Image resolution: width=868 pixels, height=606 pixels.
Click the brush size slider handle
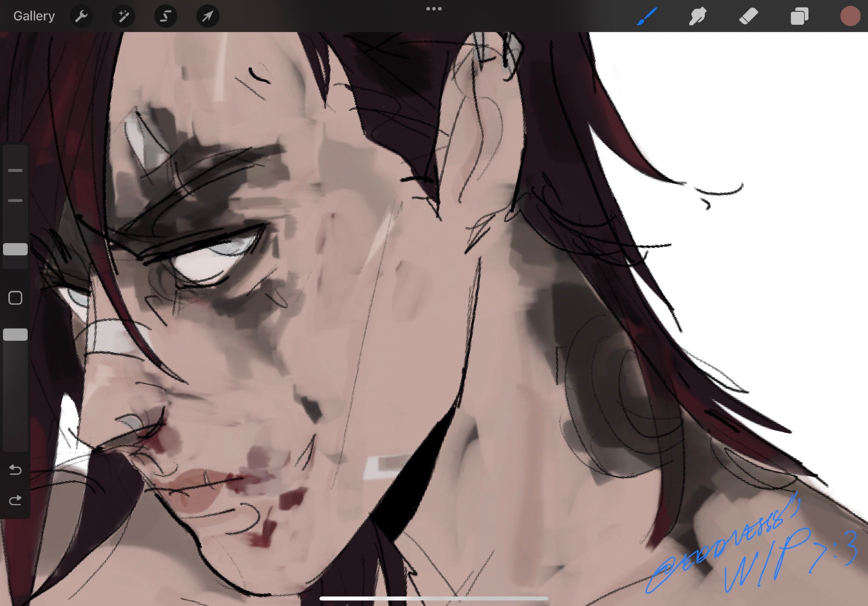pyautogui.click(x=15, y=249)
